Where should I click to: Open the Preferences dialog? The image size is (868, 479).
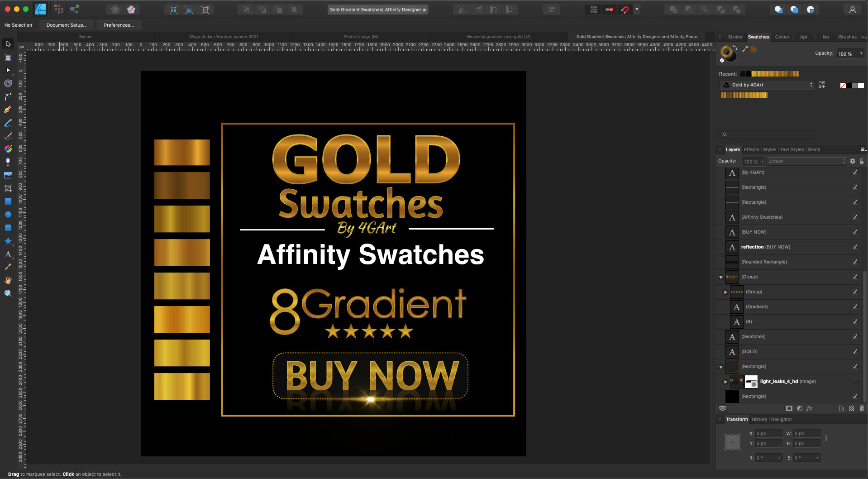click(119, 25)
